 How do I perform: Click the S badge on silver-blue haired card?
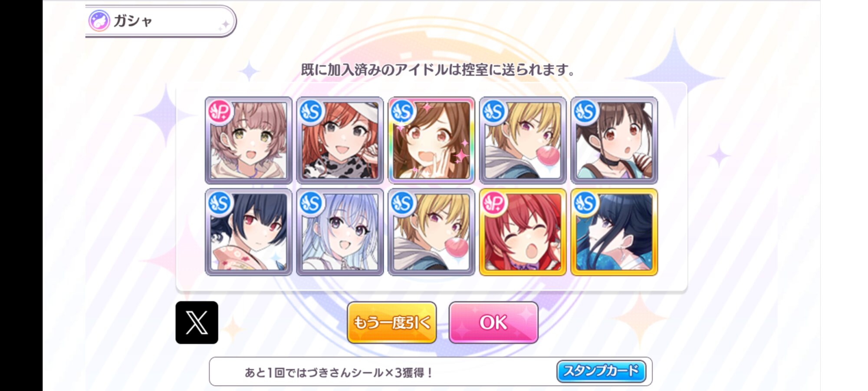pyautogui.click(x=311, y=203)
